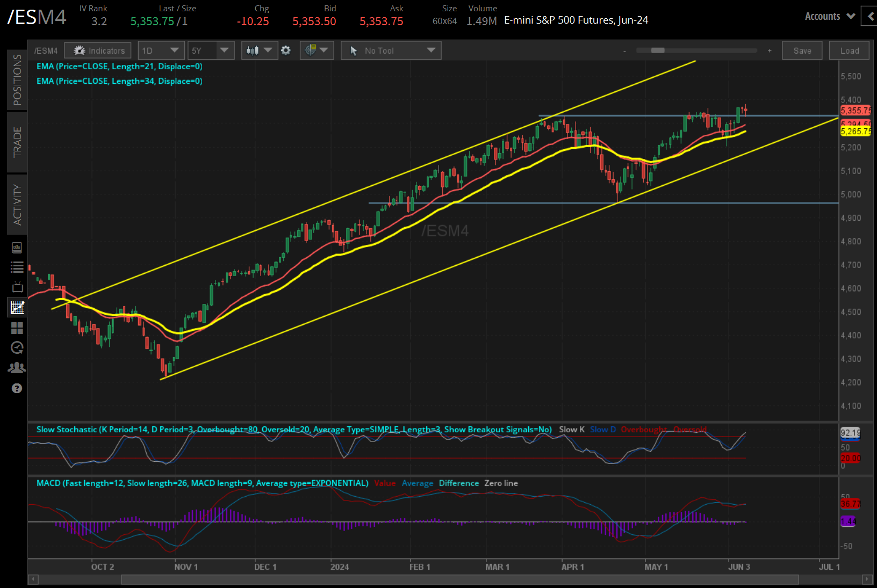This screenshot has height=588, width=877.
Task: Open the 5Y range dropdown
Action: pyautogui.click(x=211, y=50)
